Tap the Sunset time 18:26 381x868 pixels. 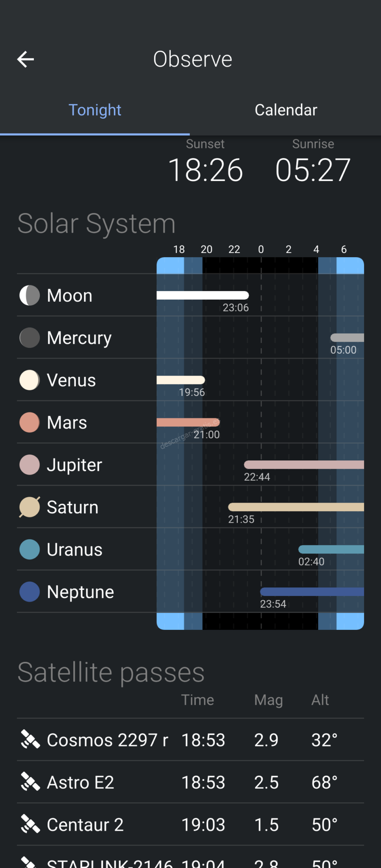pyautogui.click(x=205, y=170)
